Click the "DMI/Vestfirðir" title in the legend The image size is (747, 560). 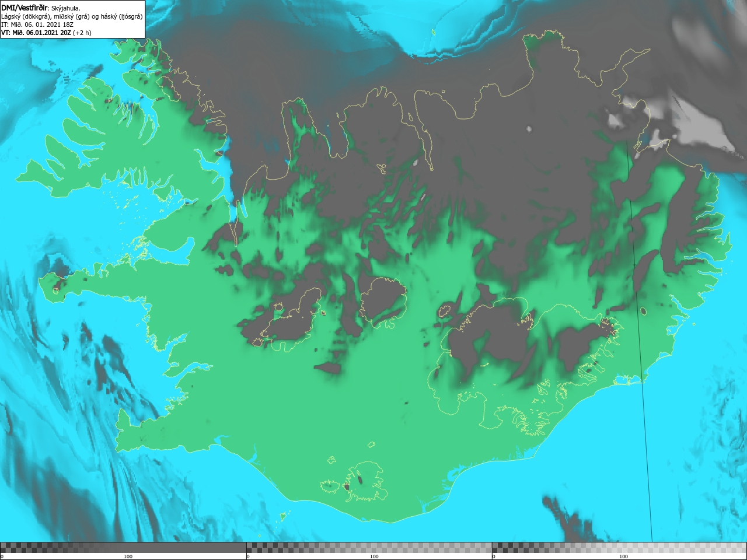[x=25, y=8]
